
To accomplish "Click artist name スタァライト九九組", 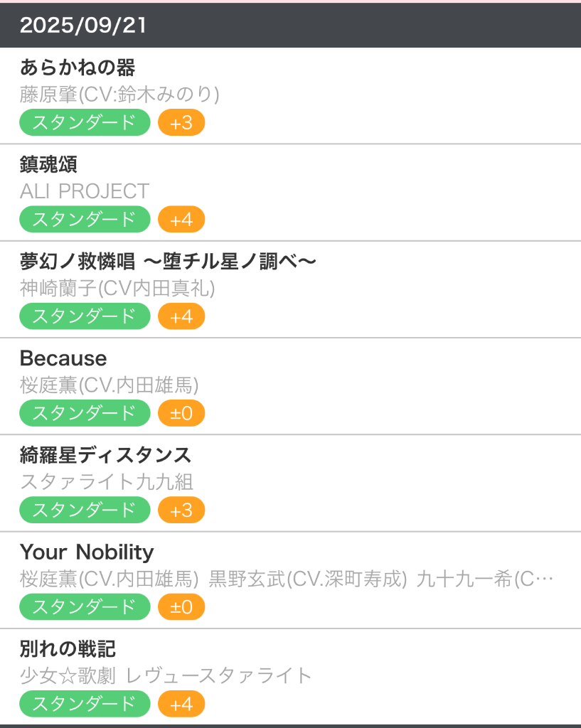I will click(107, 481).
